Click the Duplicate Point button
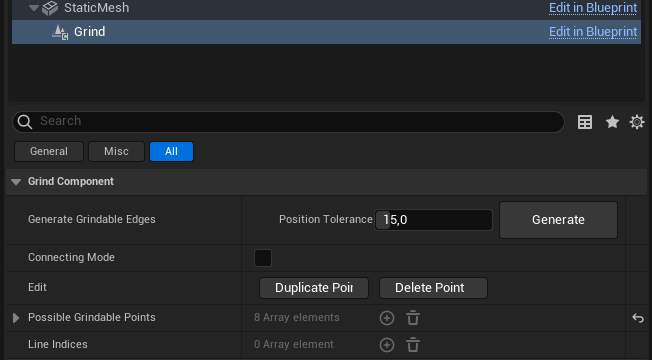This screenshot has width=652, height=360. [x=314, y=288]
